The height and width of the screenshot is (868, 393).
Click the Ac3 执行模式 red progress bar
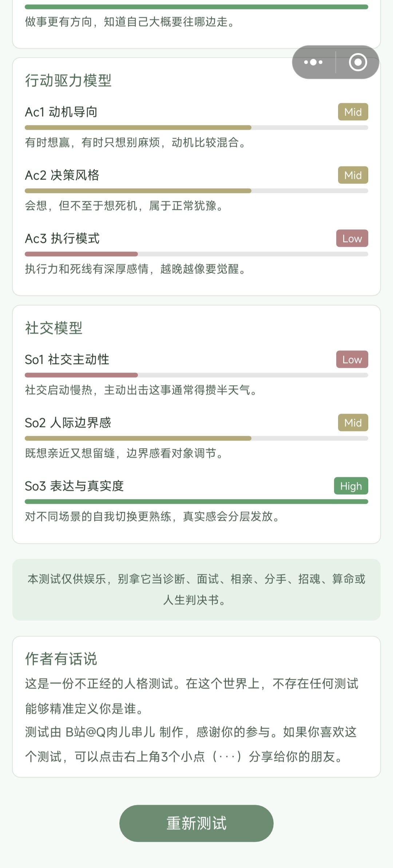coord(196,254)
